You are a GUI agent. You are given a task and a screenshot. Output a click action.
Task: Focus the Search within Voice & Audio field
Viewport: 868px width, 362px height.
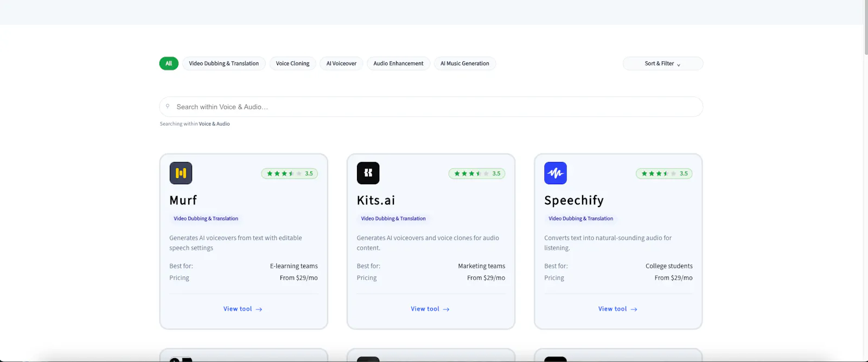click(431, 107)
